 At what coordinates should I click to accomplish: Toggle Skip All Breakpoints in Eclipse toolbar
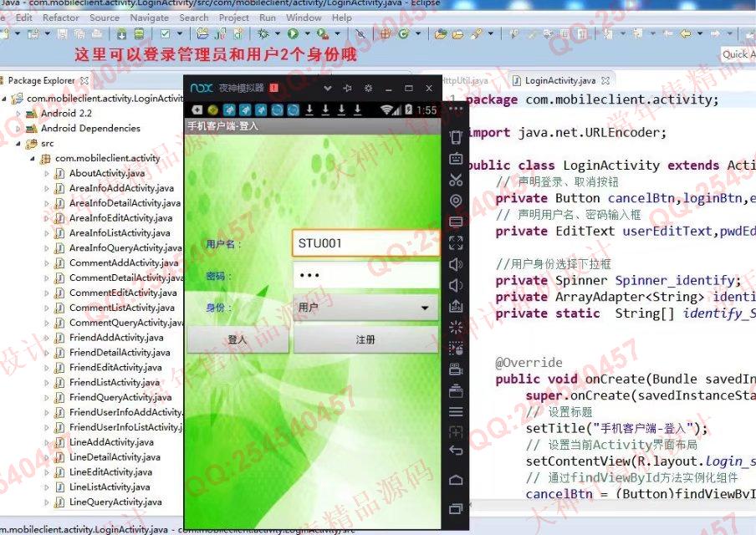(x=360, y=33)
